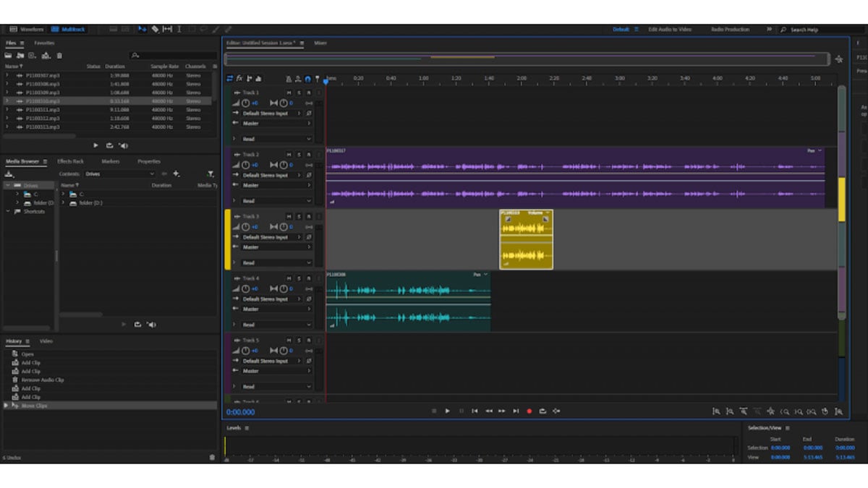Screen dimensions: 868x488
Task: Select the Razor tool in top toolbar
Action: (x=155, y=30)
